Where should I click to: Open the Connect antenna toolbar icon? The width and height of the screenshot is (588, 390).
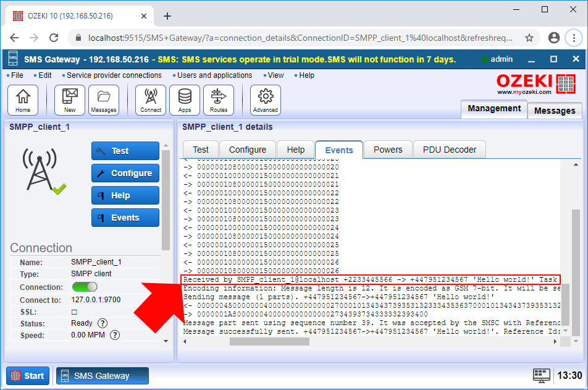point(151,100)
